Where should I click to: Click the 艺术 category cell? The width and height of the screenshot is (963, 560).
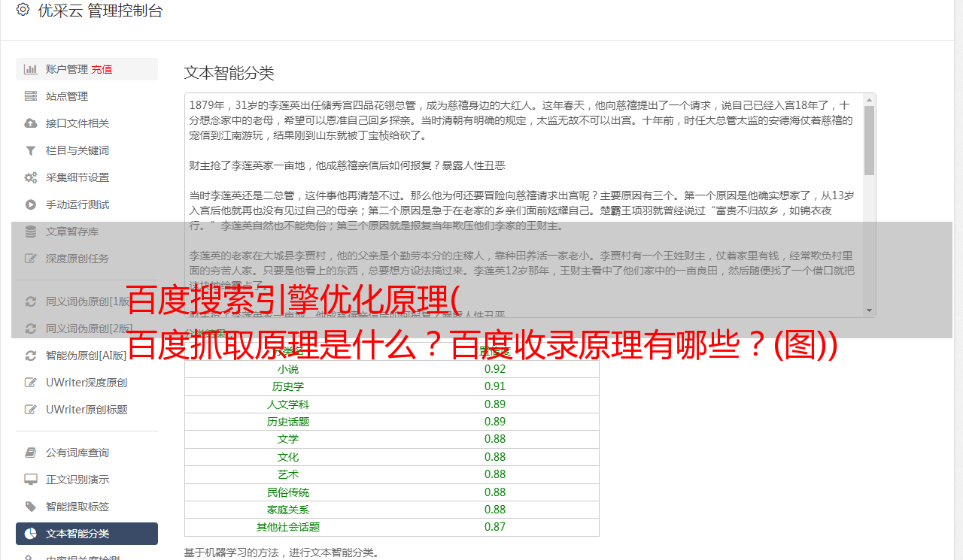tap(288, 474)
